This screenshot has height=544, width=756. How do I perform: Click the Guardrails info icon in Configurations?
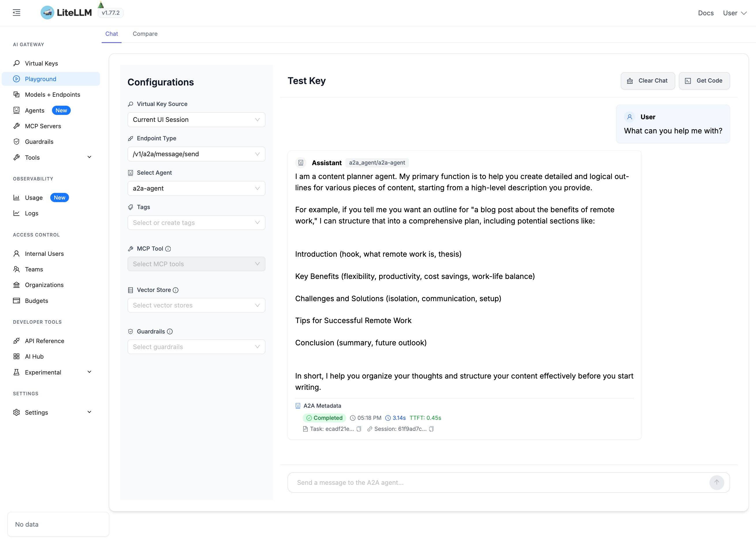pos(170,331)
